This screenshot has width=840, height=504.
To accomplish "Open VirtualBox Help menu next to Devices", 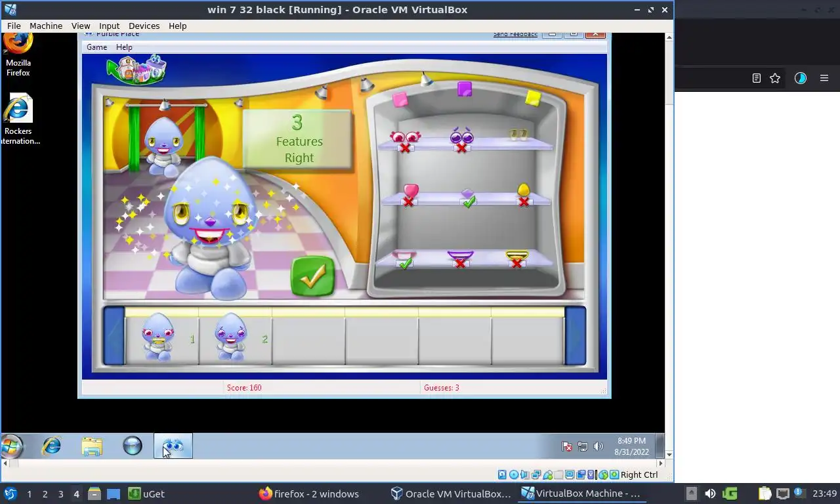I will coord(177,26).
